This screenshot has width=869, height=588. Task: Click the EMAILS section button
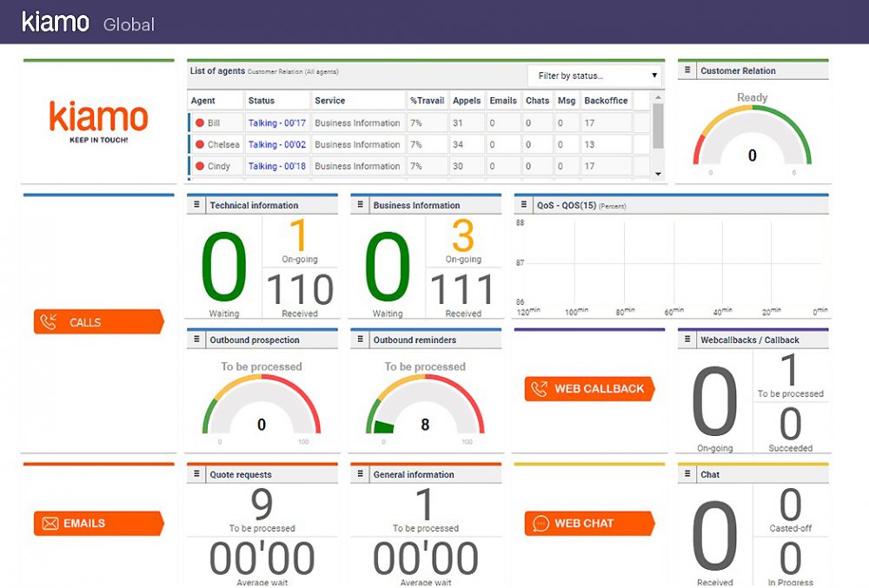pyautogui.click(x=99, y=523)
